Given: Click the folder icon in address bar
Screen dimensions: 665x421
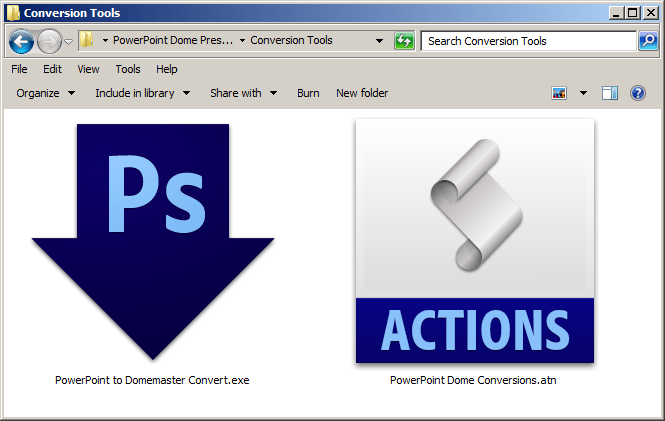Looking at the screenshot, I should coord(87,42).
